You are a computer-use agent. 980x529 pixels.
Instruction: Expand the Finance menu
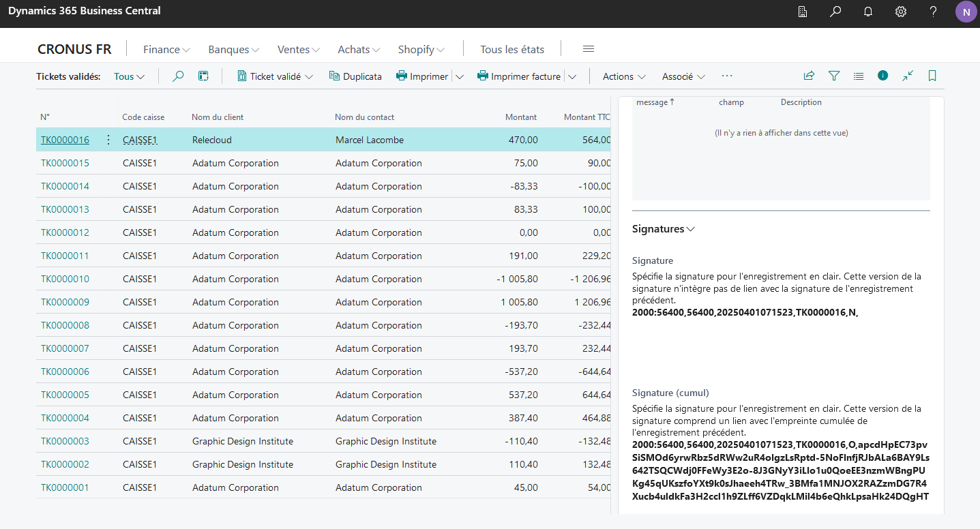pyautogui.click(x=166, y=49)
